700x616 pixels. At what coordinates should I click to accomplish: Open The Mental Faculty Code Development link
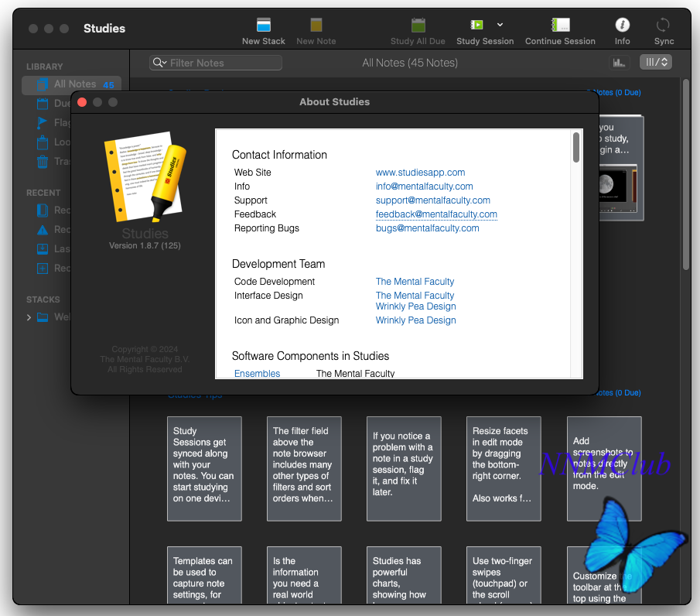tap(415, 282)
